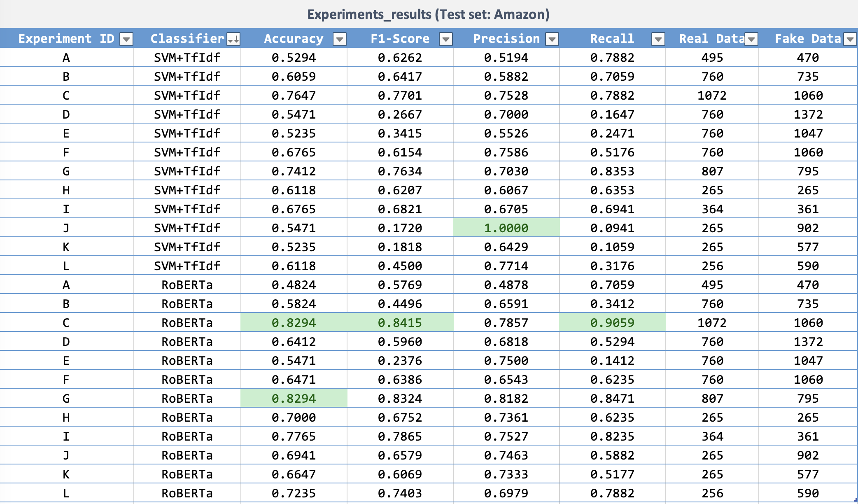858x504 pixels.
Task: Open the Precision column filter dropdown
Action: tap(552, 39)
